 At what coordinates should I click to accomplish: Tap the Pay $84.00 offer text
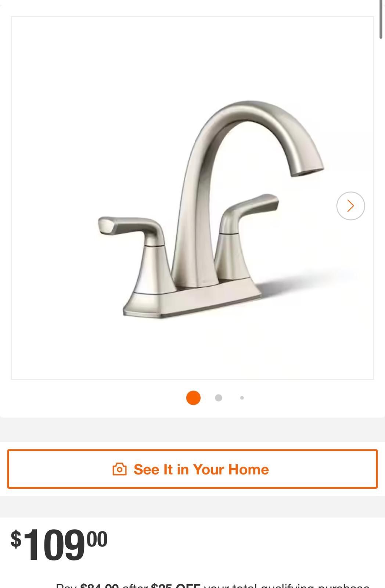click(87, 585)
